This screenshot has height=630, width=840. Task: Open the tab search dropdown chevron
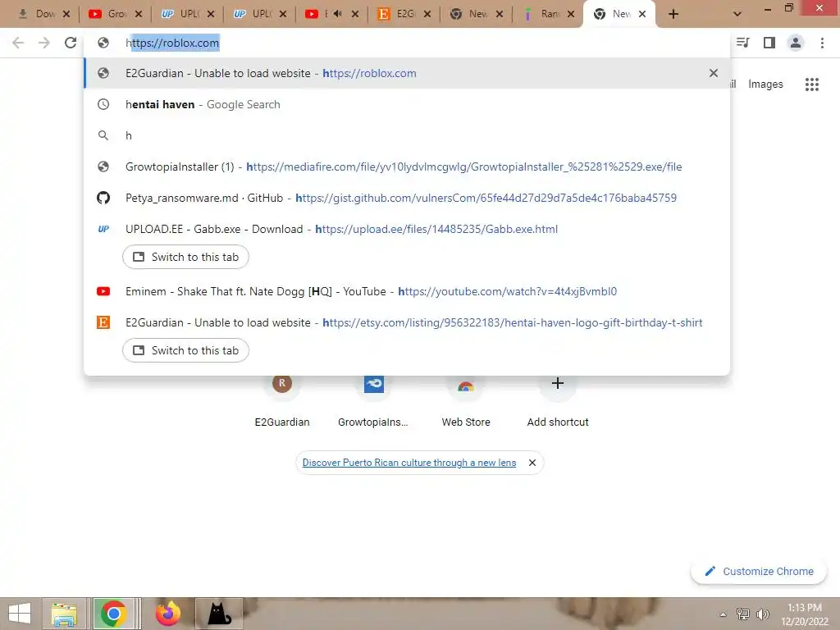(737, 15)
